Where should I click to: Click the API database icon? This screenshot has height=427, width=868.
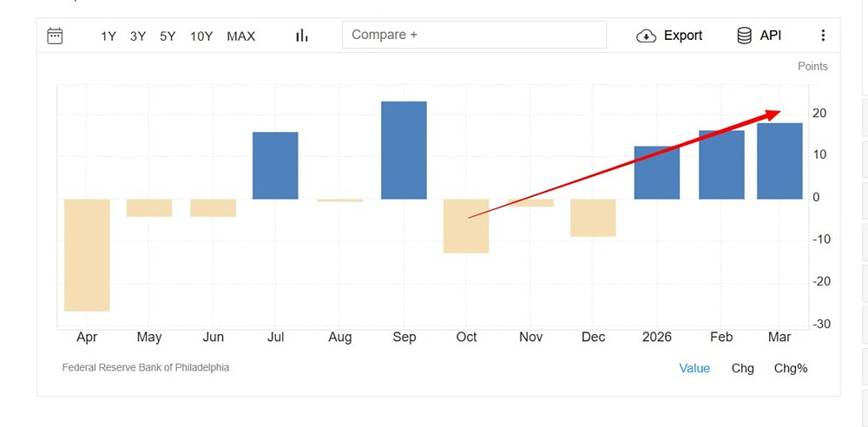coord(744,36)
